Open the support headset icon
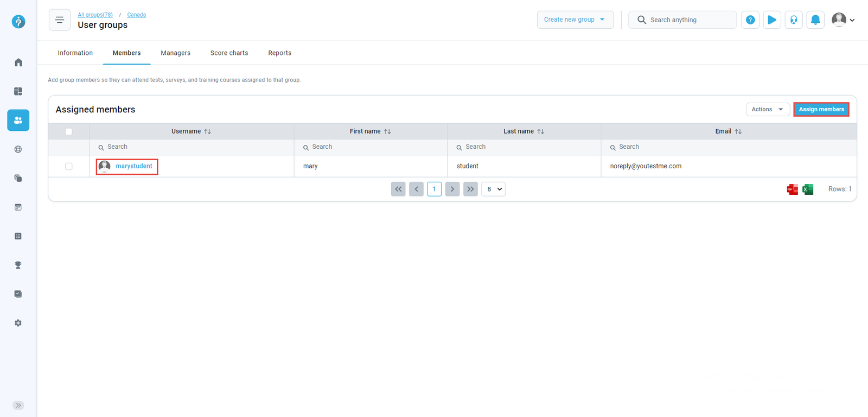The height and width of the screenshot is (417, 868). pos(793,20)
